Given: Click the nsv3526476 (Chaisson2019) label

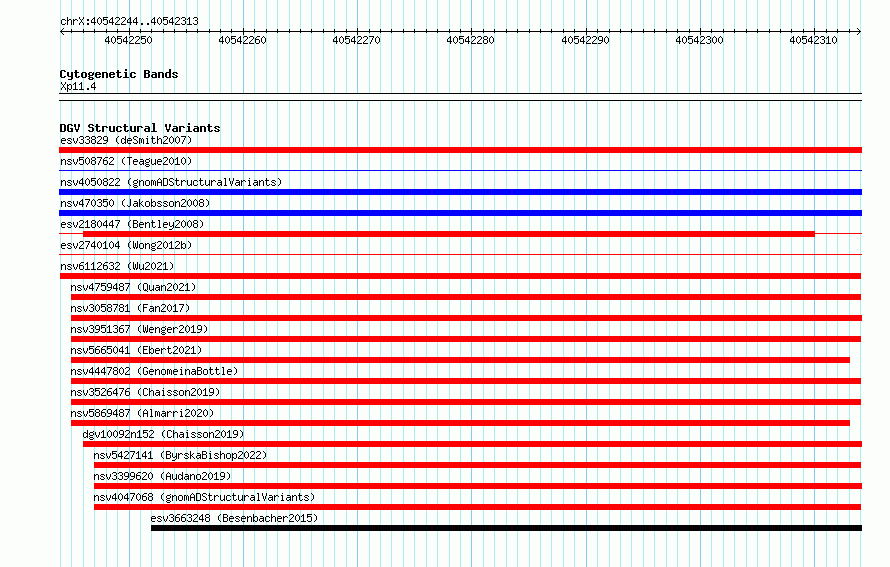Looking at the screenshot, I should [145, 392].
